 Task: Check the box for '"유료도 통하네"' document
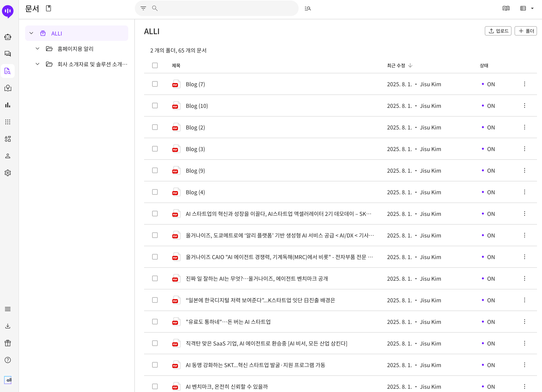click(x=155, y=322)
